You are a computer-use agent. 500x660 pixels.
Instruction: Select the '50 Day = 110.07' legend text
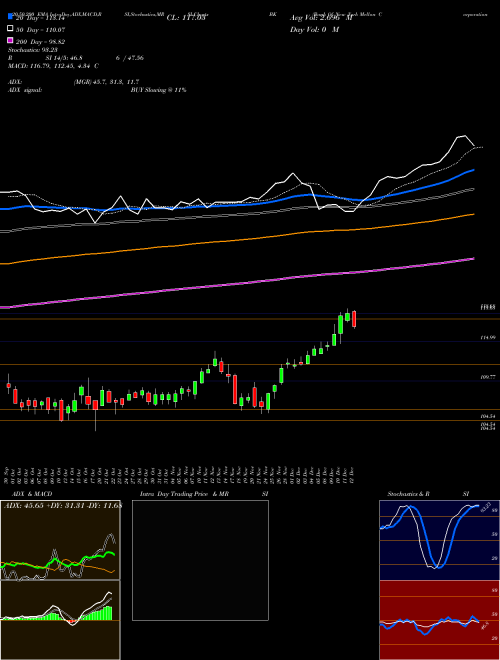coord(40,30)
